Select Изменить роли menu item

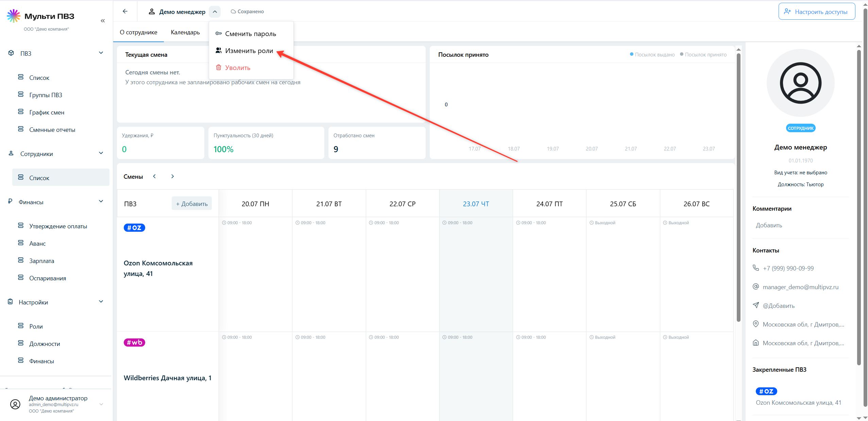click(251, 51)
